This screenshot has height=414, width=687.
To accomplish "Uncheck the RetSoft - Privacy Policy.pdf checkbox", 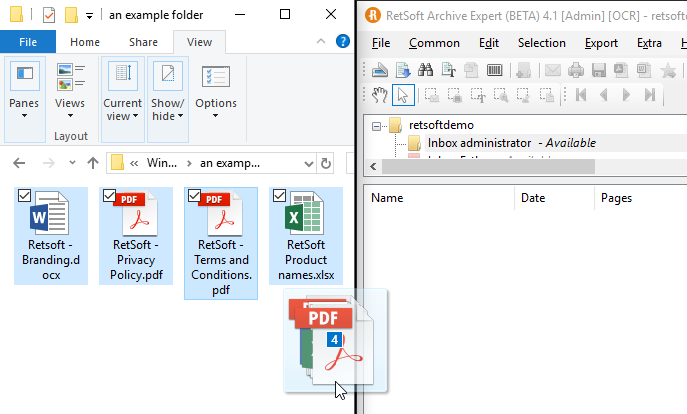I will click(x=110, y=195).
